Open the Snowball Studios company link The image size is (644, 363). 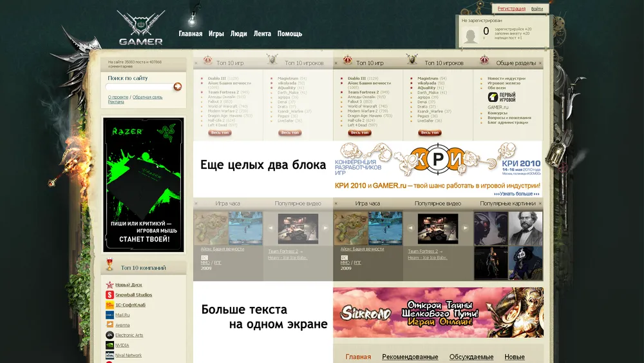(x=133, y=295)
